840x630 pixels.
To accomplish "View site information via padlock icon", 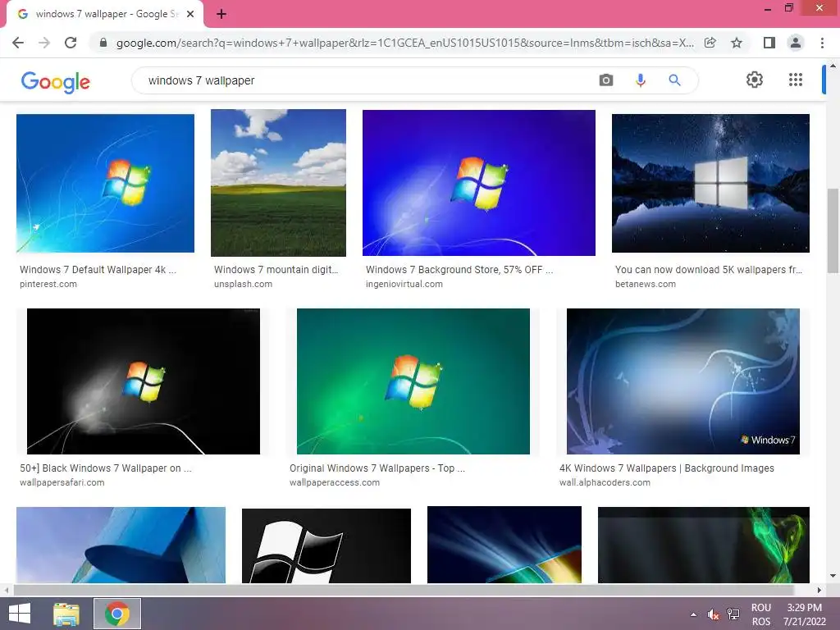I will (x=103, y=43).
